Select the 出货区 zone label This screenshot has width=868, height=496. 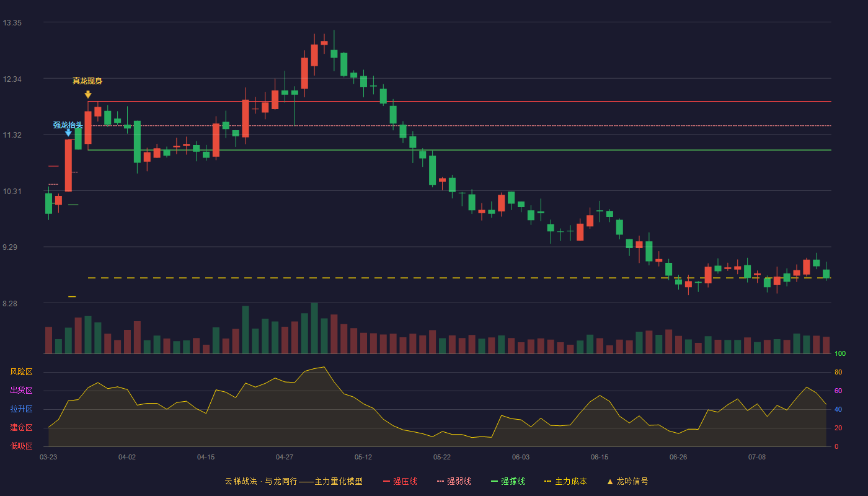coord(21,391)
